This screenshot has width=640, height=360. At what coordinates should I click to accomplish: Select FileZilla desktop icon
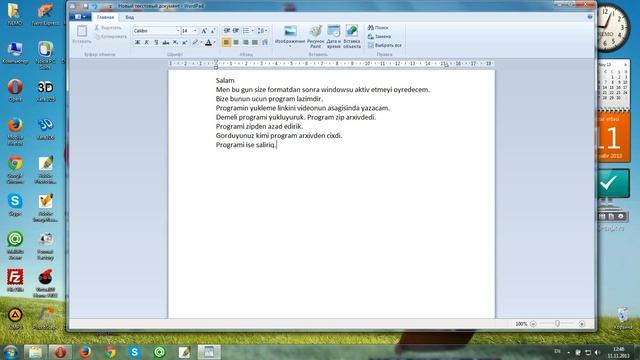click(x=15, y=280)
